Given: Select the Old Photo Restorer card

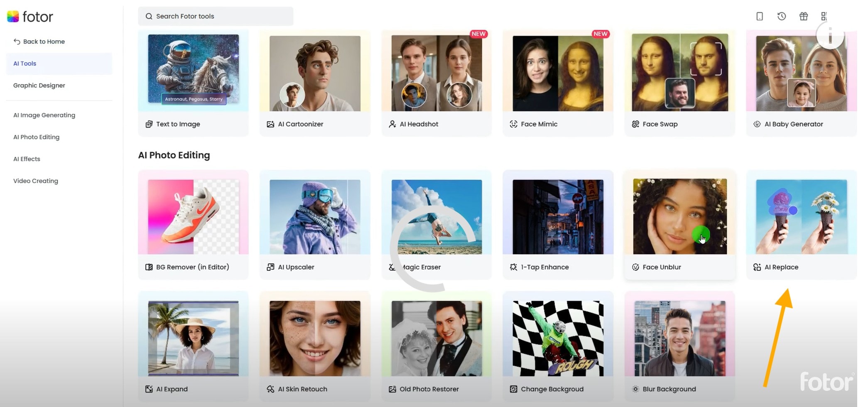Looking at the screenshot, I should click(x=436, y=346).
